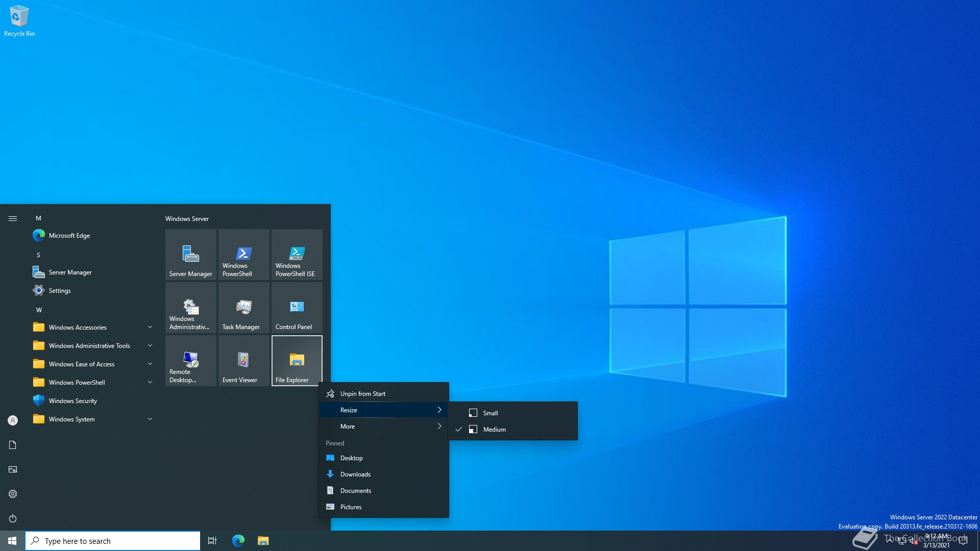The height and width of the screenshot is (551, 980).
Task: Open the Windows PowerShell ISE tile
Action: coord(297,254)
